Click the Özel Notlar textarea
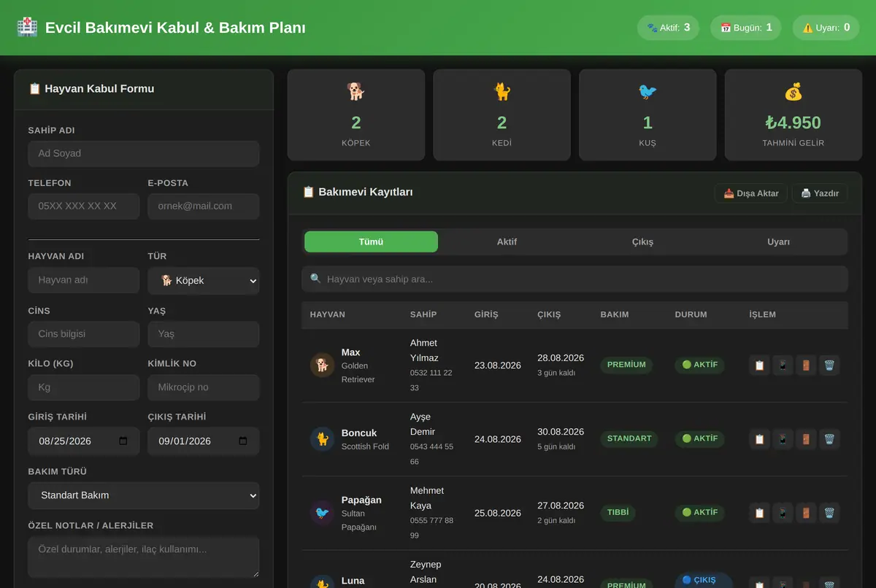Image resolution: width=876 pixels, height=588 pixels. 144,557
